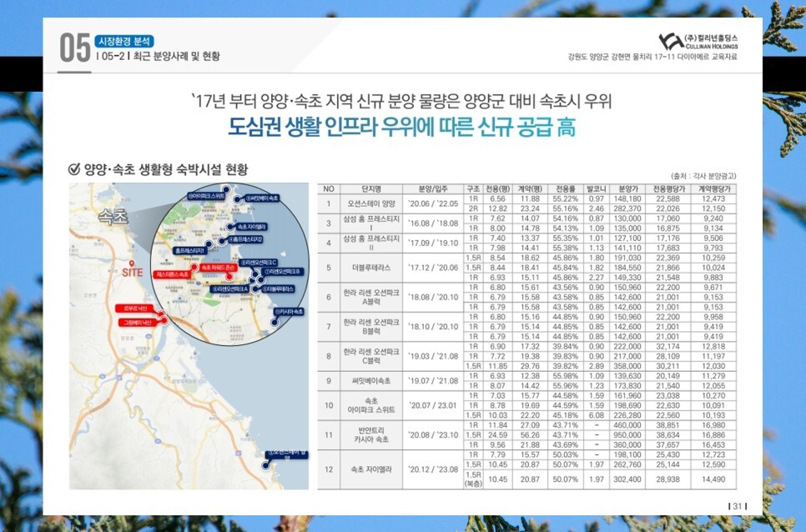Image resolution: width=806 pixels, height=532 pixels.
Task: Click the 오션스테이 양양 table cell
Action: 371,203
